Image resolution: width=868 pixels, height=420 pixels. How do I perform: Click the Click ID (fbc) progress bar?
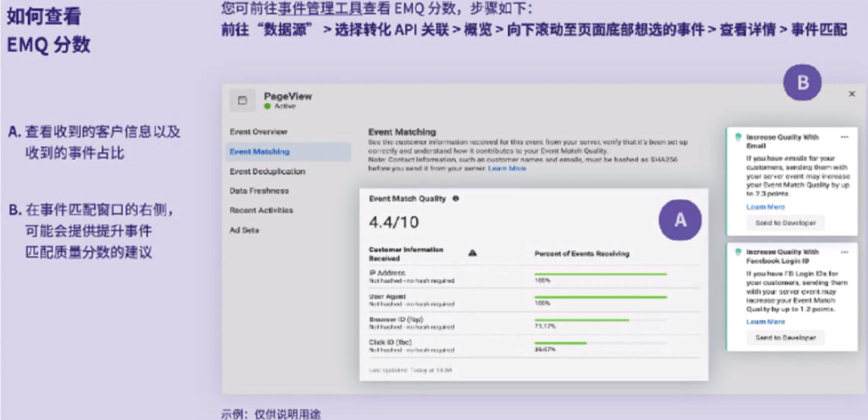(x=600, y=343)
